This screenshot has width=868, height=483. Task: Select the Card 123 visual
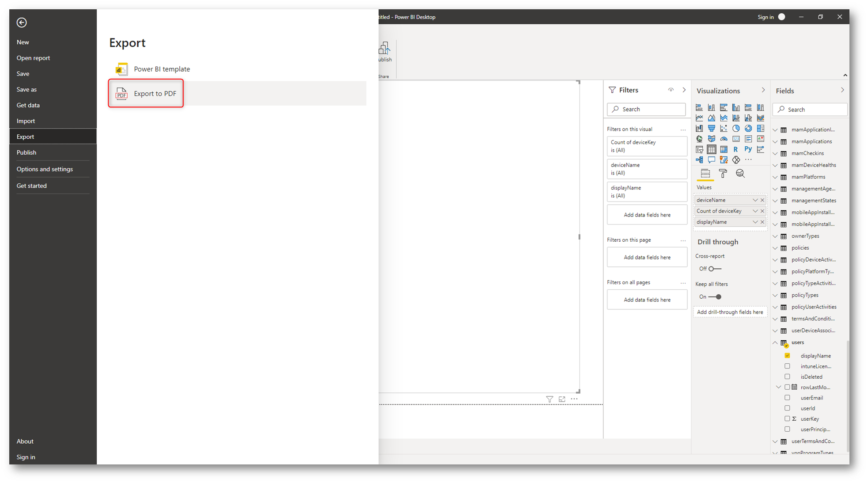(x=736, y=139)
